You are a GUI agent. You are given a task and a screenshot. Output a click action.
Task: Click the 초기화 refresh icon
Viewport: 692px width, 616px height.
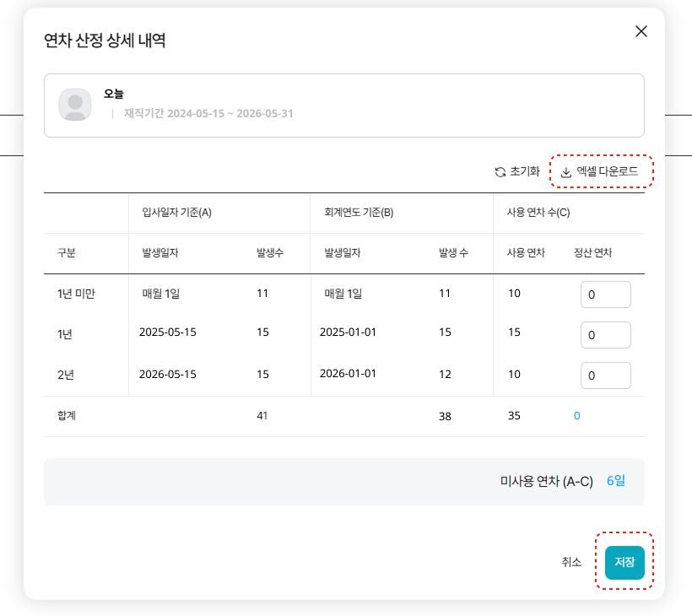coord(500,172)
